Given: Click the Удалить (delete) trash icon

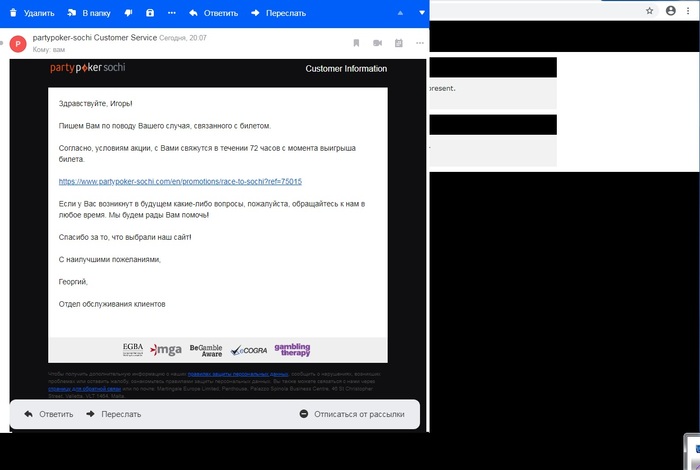Looking at the screenshot, I should (x=13, y=13).
